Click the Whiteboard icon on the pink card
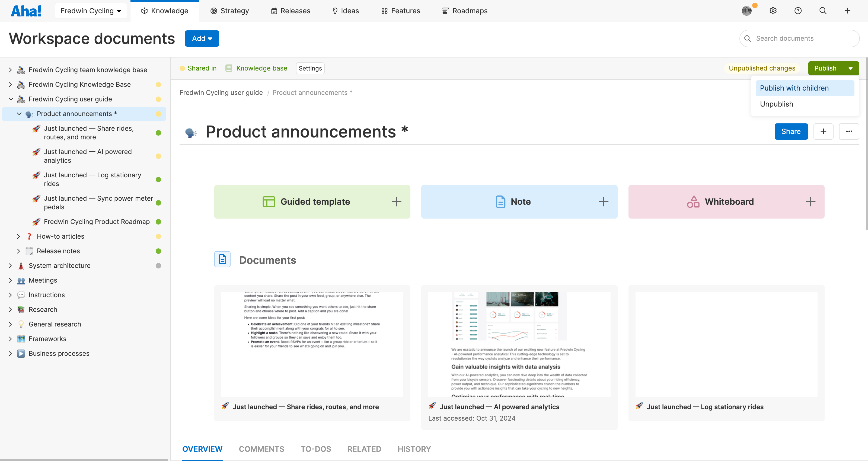Image resolution: width=868 pixels, height=461 pixels. click(x=694, y=201)
